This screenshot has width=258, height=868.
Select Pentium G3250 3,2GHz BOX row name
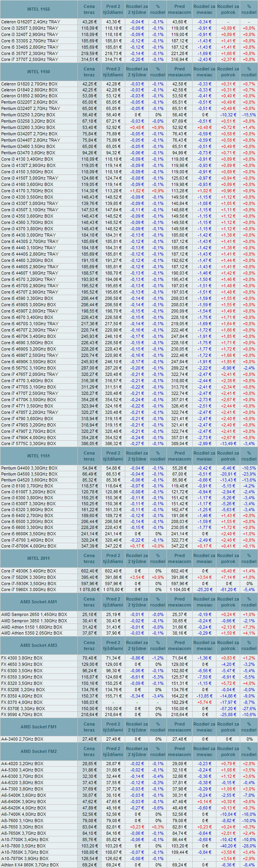(x=28, y=115)
